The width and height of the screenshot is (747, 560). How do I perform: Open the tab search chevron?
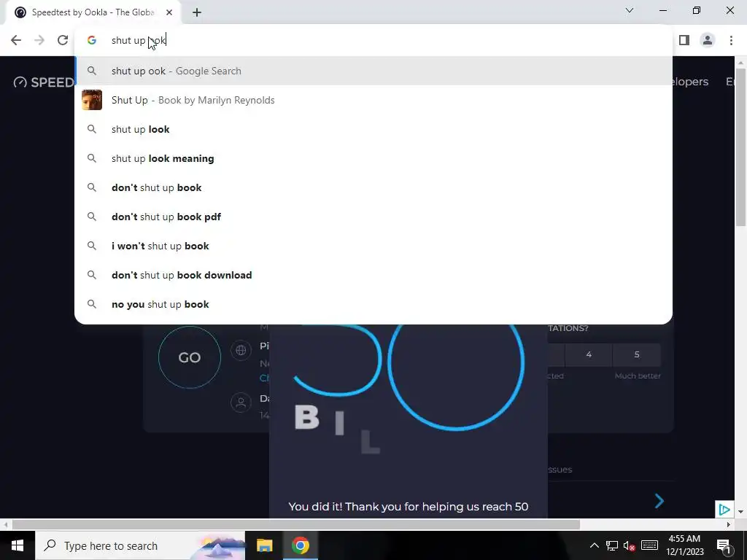tap(630, 10)
